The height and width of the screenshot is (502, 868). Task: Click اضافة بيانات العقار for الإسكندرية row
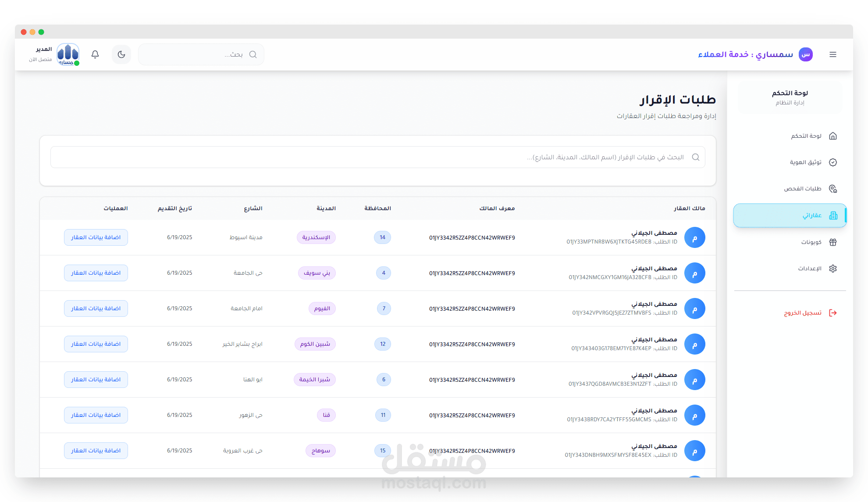point(96,237)
